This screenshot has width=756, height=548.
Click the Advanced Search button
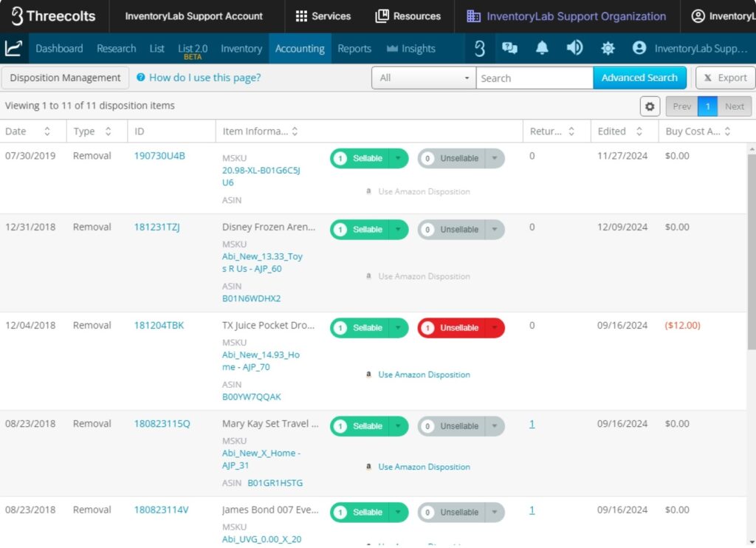coord(639,78)
